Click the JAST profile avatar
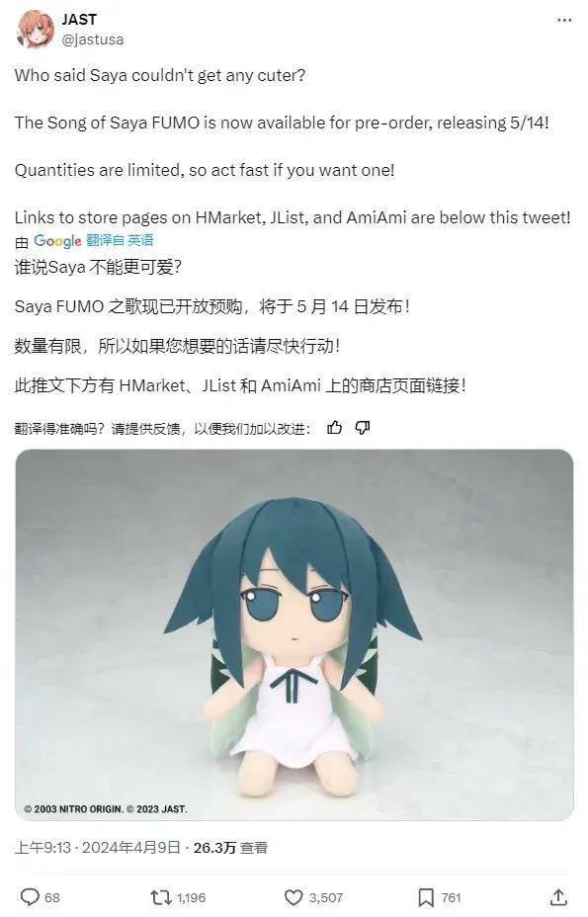This screenshot has width=588, height=917. (x=36, y=30)
